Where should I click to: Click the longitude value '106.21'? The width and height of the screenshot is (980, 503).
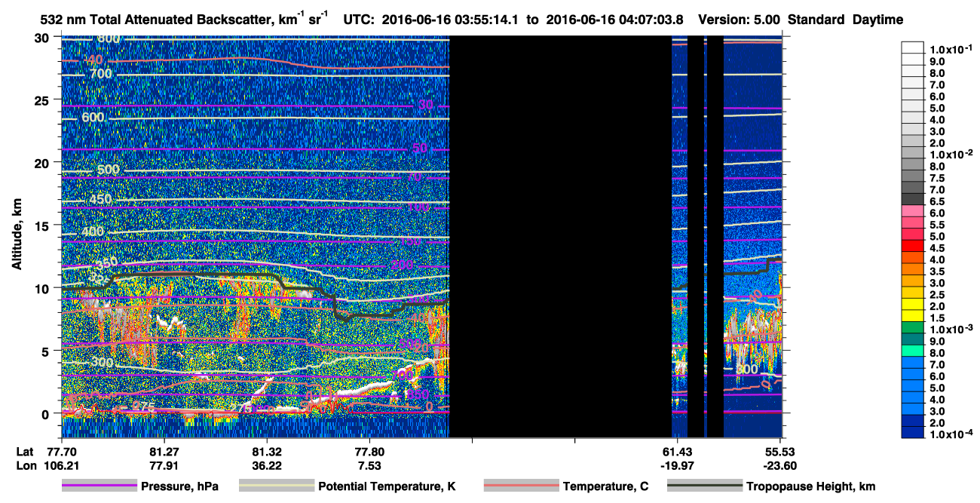[x=60, y=465]
